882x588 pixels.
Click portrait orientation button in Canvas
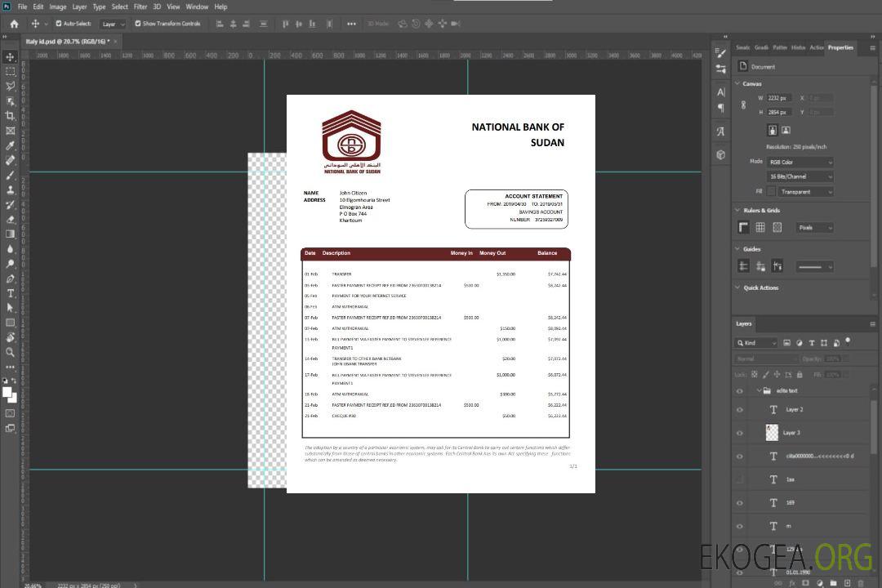[773, 130]
